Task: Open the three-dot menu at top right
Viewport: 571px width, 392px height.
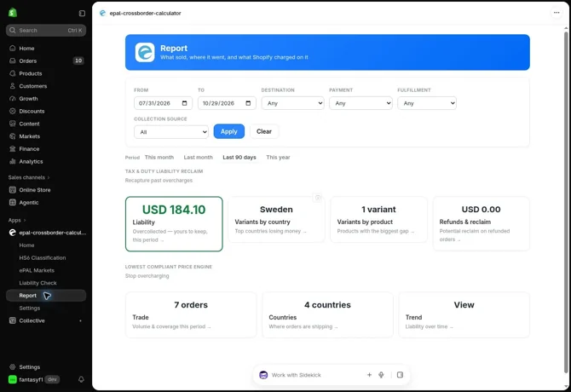Action: tap(557, 13)
